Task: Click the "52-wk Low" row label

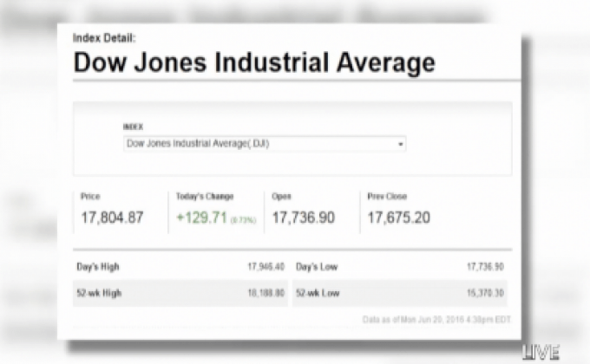Action: click(318, 293)
